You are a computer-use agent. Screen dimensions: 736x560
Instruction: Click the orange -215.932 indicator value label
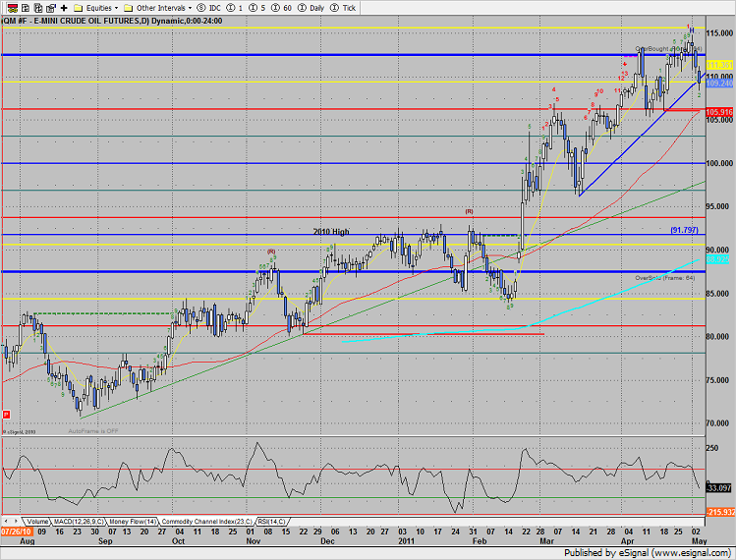(719, 512)
